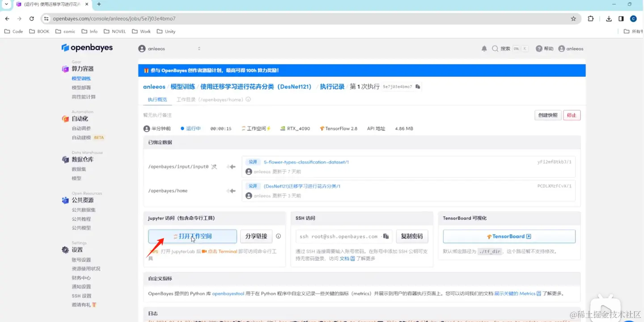Select 自动建模 BETA in the sidebar

click(x=88, y=138)
